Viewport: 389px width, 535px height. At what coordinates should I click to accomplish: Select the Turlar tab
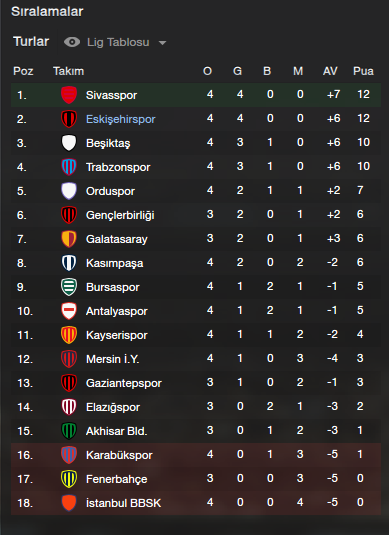(31, 42)
